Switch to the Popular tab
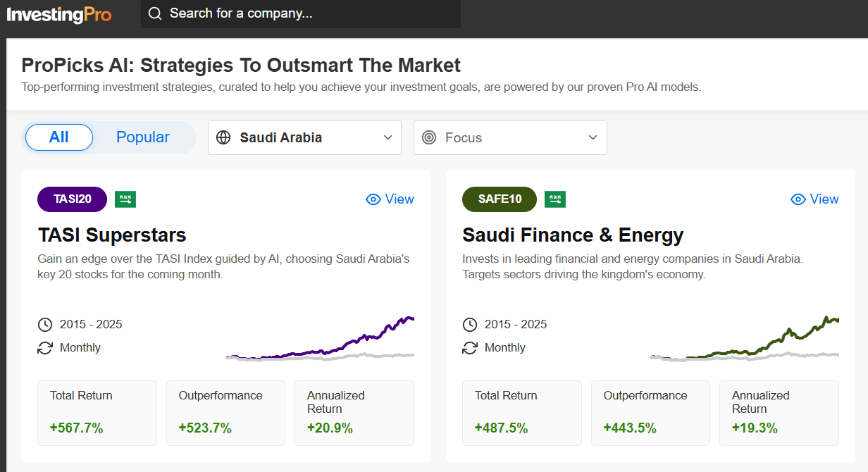 (142, 137)
